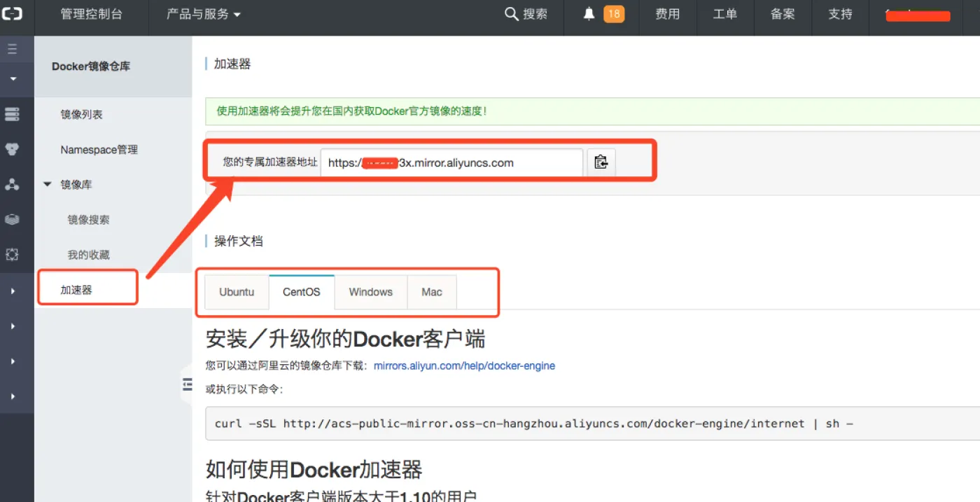Click the accelerator address input field
The height and width of the screenshot is (502, 980).
coord(451,162)
